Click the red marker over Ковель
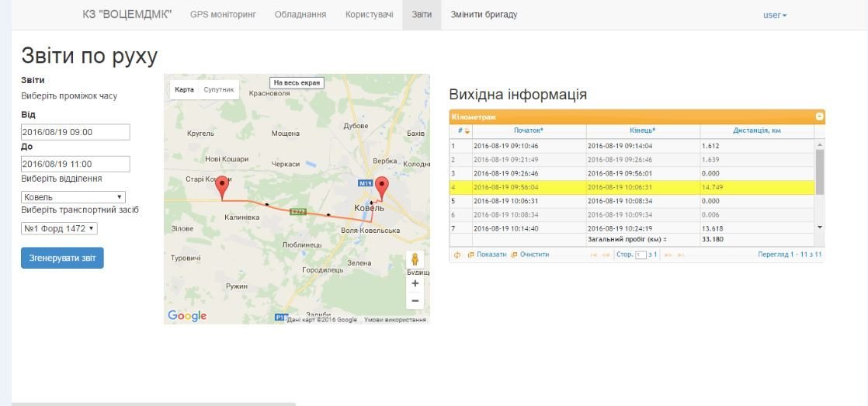Screen dimensions: 868x406 381,188
